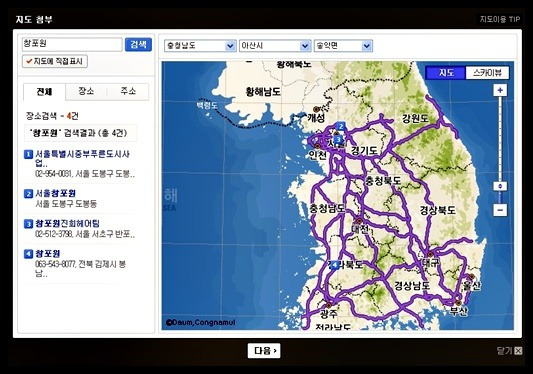Screen dimensions: 533x374
Task: Click map pin 2 near 서울
Action: point(341,126)
